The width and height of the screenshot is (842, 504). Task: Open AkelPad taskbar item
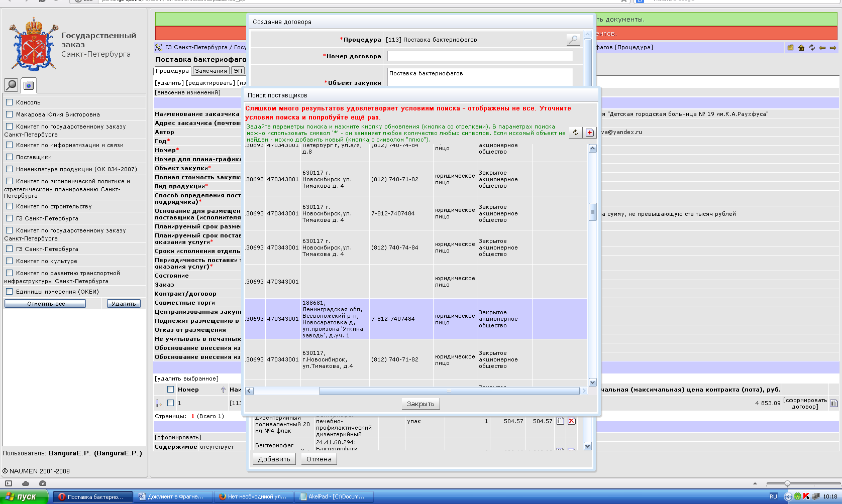[x=334, y=496]
